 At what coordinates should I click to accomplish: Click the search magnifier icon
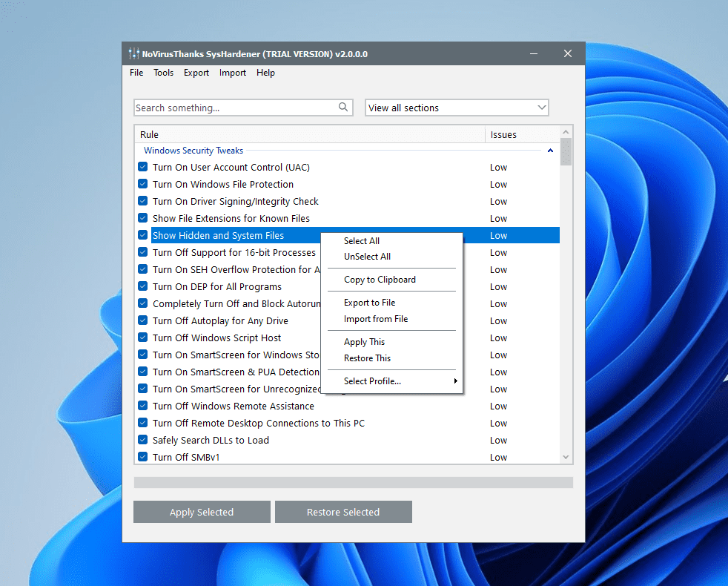click(x=343, y=108)
